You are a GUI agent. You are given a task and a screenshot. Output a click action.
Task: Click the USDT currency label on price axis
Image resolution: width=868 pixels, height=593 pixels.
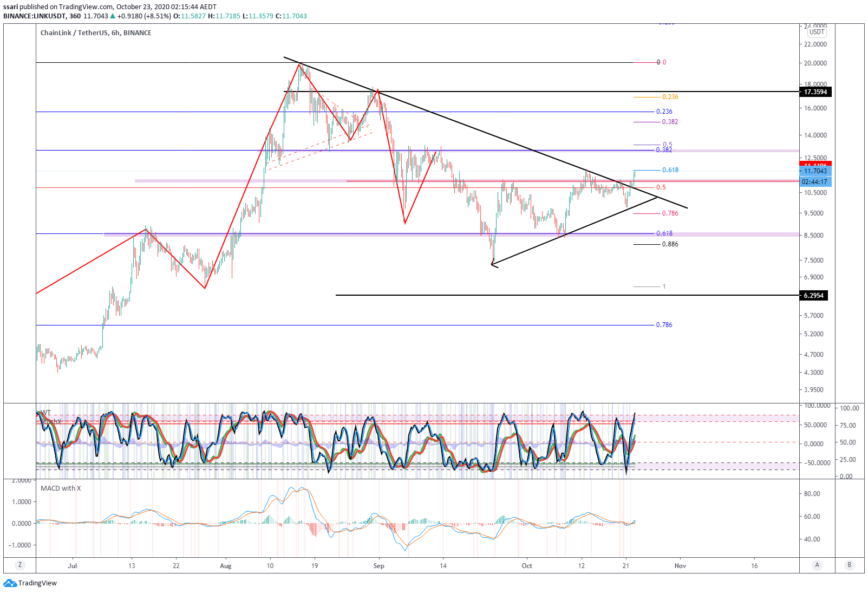pos(817,32)
